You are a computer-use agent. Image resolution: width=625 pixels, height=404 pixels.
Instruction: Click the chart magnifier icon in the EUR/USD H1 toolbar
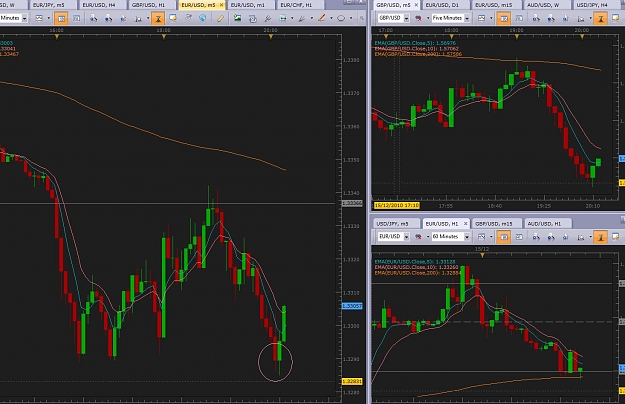point(581,237)
